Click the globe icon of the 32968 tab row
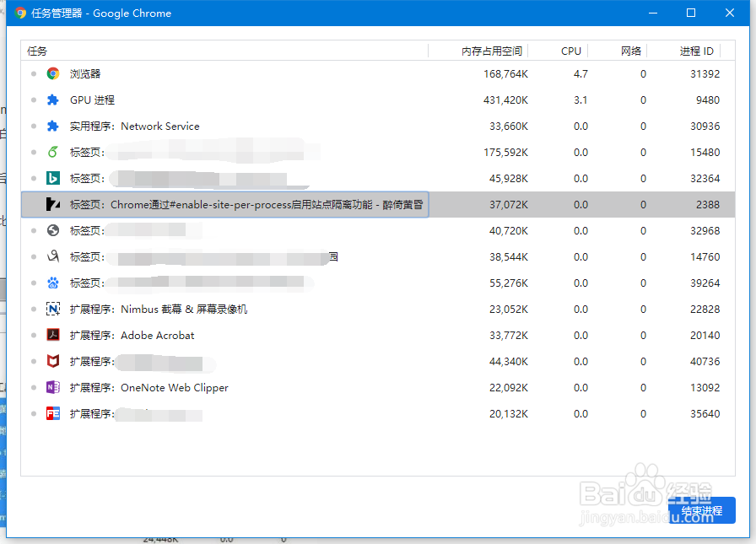Image resolution: width=756 pixels, height=544 pixels. 53,231
